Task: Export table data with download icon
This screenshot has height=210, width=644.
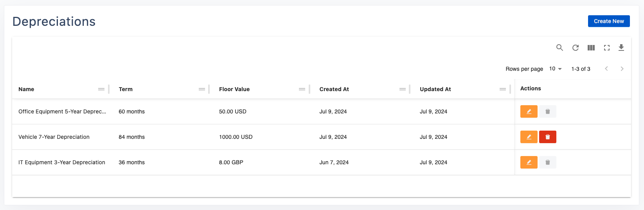Action: 621,48
